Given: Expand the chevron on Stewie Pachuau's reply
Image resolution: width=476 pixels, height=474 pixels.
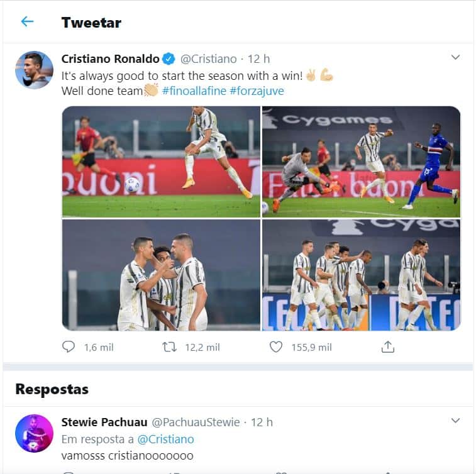Looking at the screenshot, I should [456, 421].
